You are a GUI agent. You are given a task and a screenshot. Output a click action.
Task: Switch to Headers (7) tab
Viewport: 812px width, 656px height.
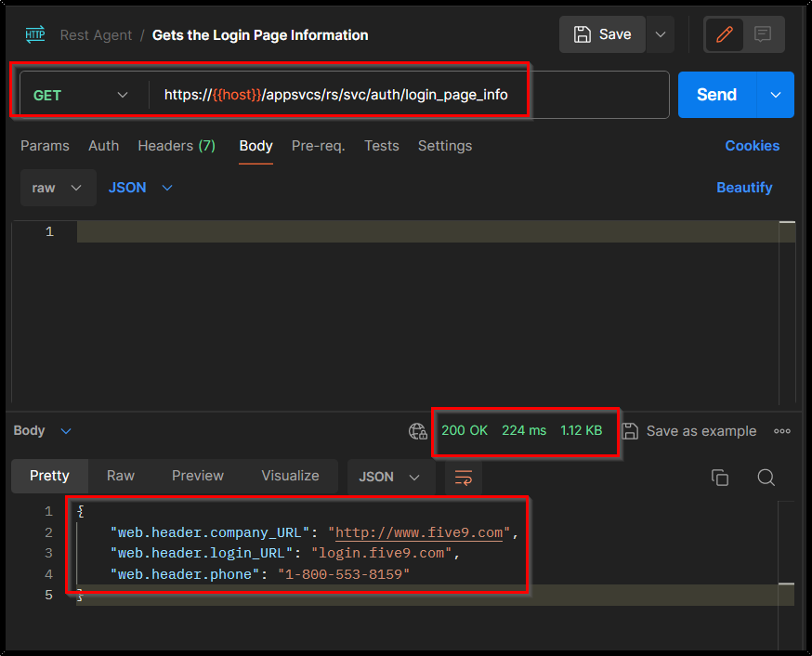[177, 146]
